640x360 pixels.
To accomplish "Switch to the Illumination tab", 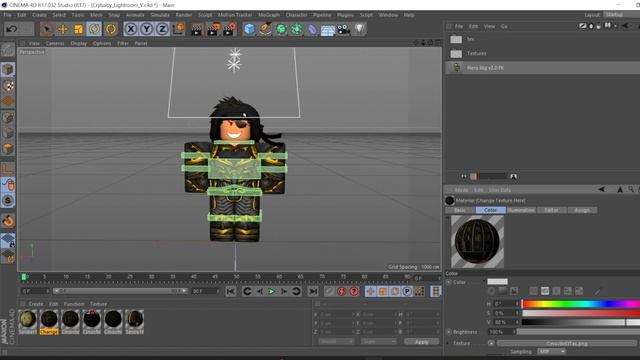I will point(521,210).
